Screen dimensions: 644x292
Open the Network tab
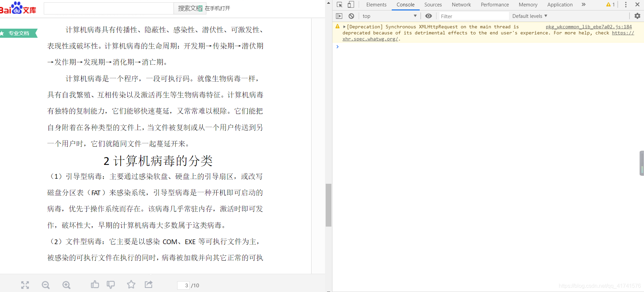click(461, 5)
